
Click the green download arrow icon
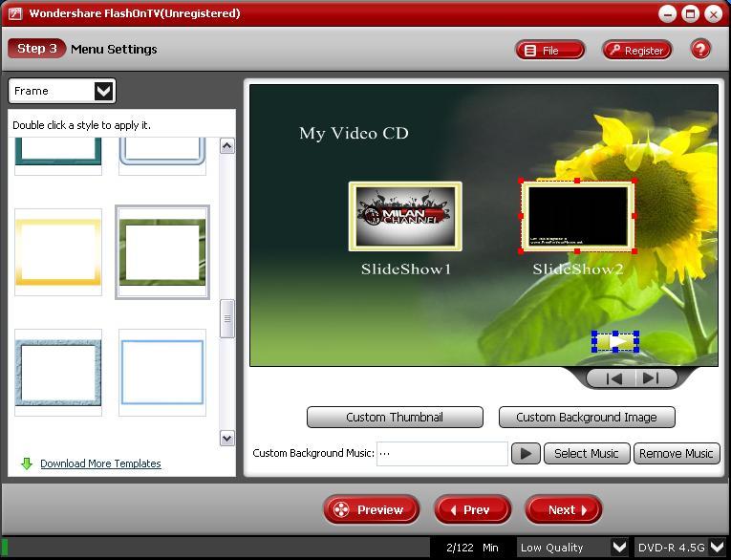[27, 463]
